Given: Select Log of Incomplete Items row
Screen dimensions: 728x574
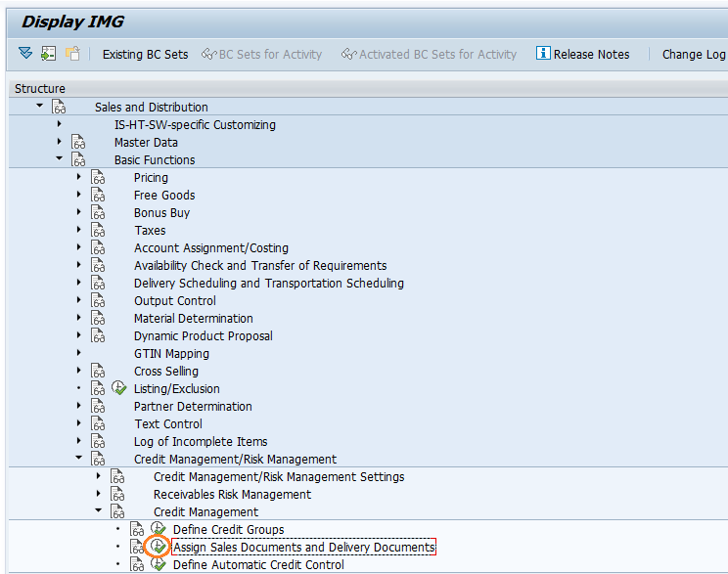Looking at the screenshot, I should (x=201, y=442).
